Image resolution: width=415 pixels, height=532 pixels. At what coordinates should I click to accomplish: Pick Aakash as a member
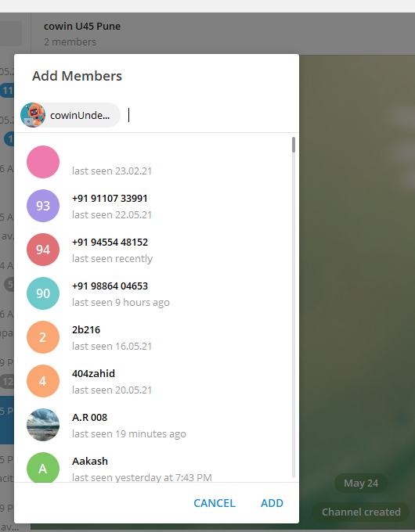(x=157, y=465)
